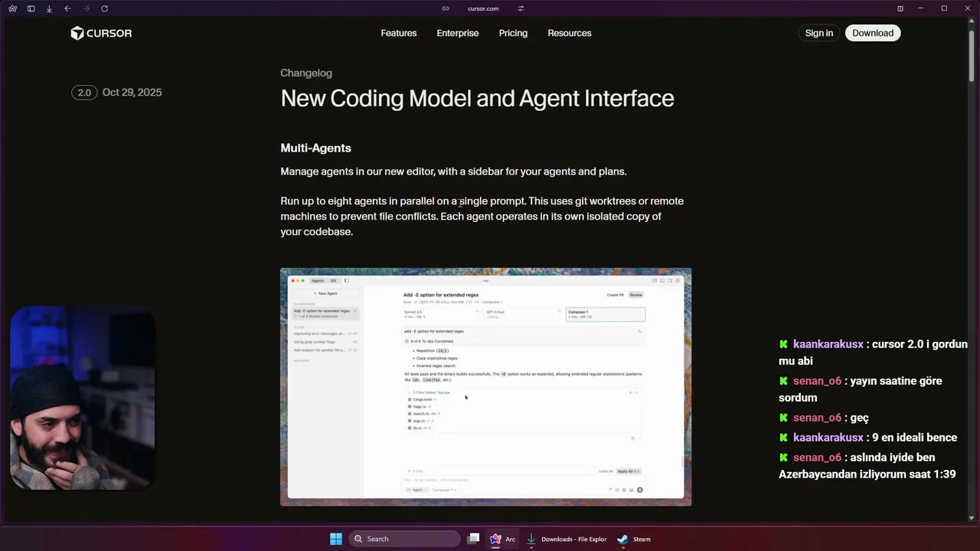Go back with the left arrow

67,8
